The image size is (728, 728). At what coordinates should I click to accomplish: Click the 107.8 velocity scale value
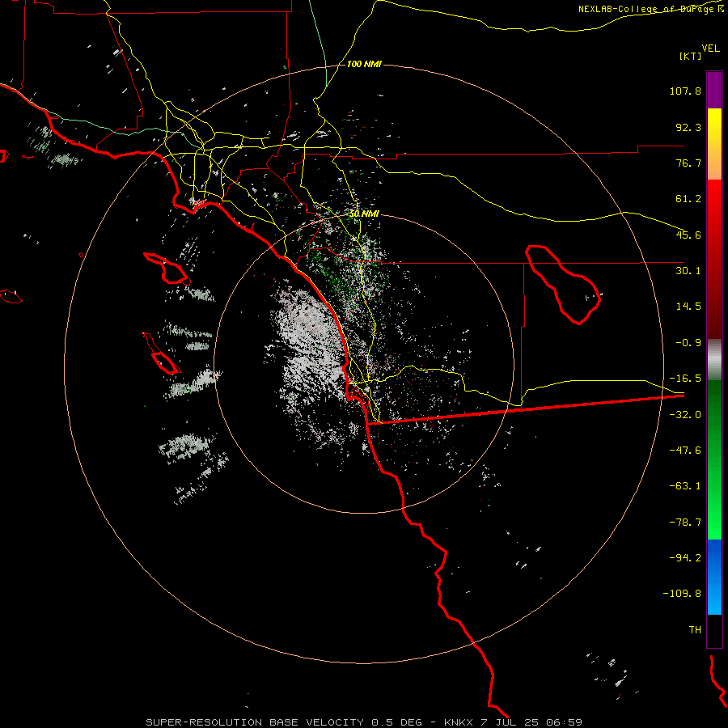tap(685, 91)
